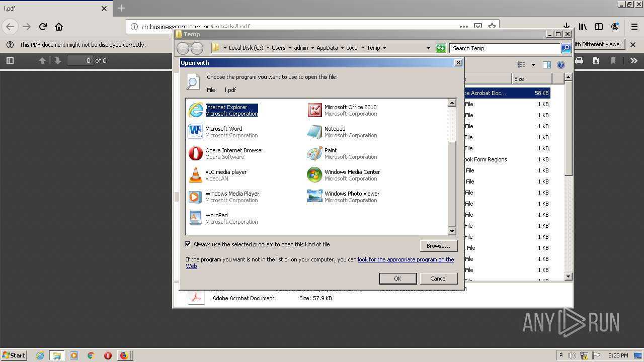Screen dimensions: 644x362
Task: Open Explorer help button
Action: tap(561, 65)
